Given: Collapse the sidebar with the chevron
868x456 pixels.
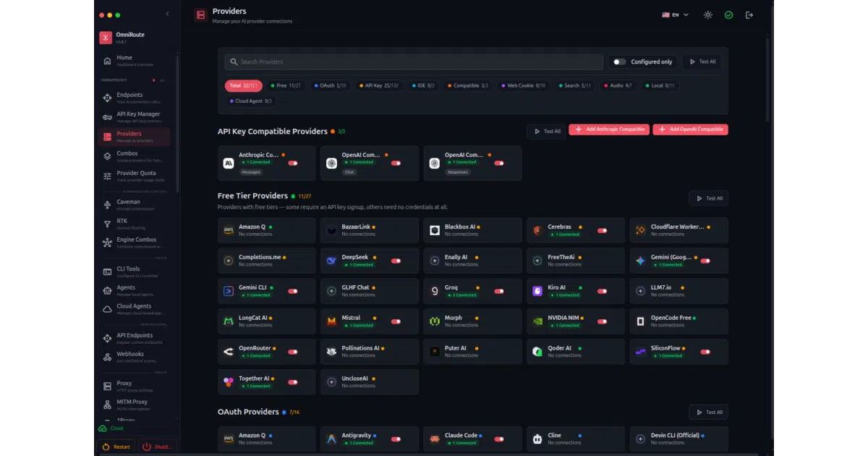Looking at the screenshot, I should (x=168, y=14).
